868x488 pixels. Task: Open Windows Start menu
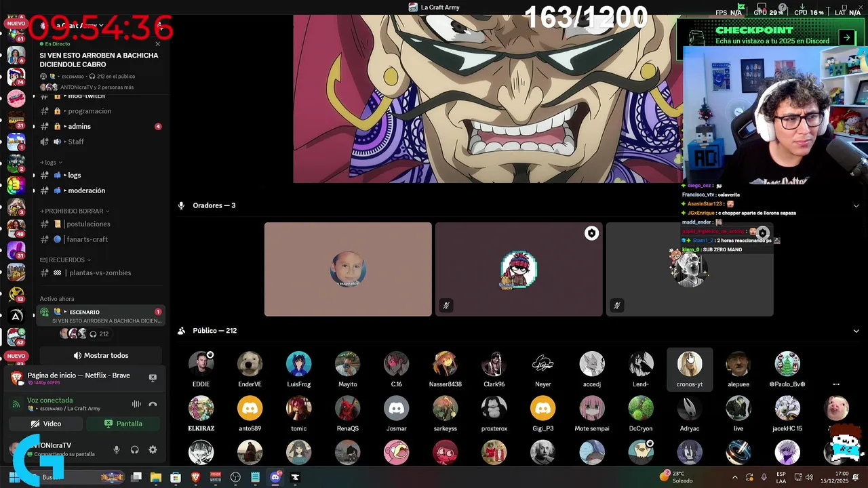(x=15, y=477)
